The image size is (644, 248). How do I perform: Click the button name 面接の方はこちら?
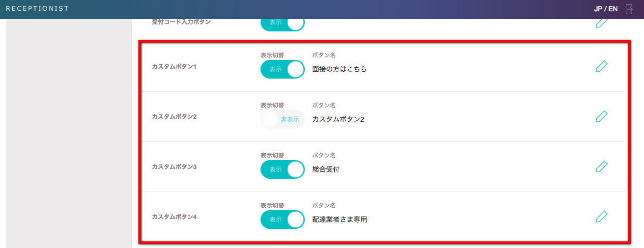pos(340,69)
